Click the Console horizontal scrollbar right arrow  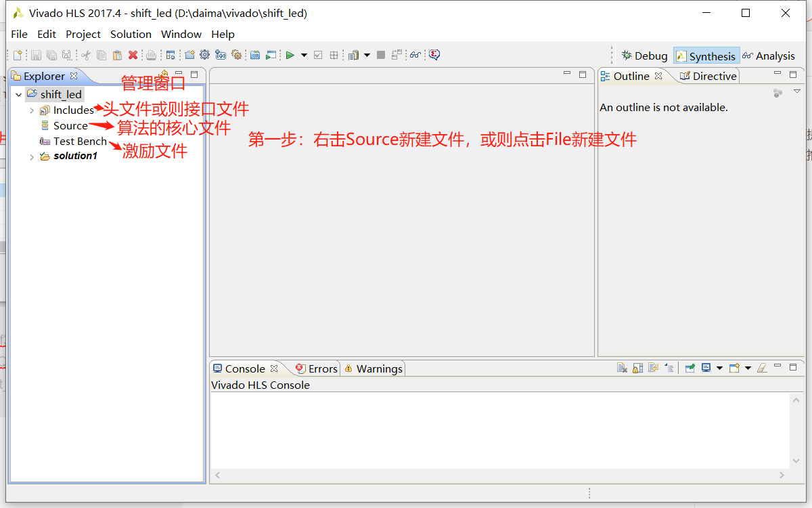[x=782, y=475]
